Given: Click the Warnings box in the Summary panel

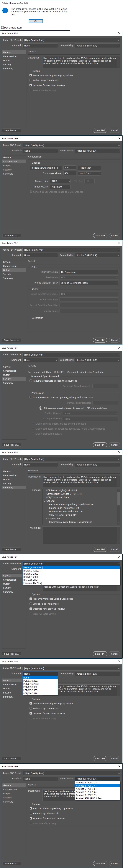Looking at the screenshot, I should coord(81,535).
